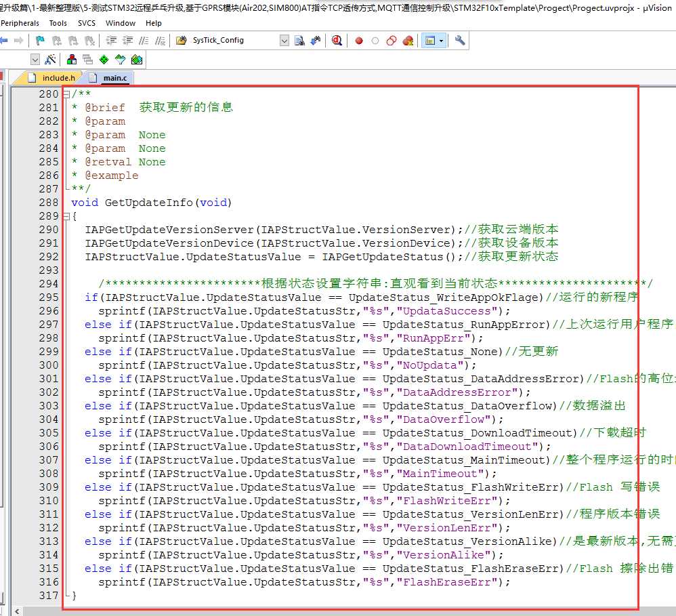Go to previous bookmark icon

point(56,41)
